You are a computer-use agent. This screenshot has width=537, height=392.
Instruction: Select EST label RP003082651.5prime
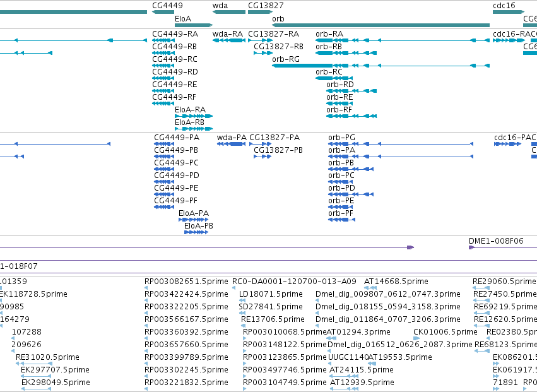[186, 282]
